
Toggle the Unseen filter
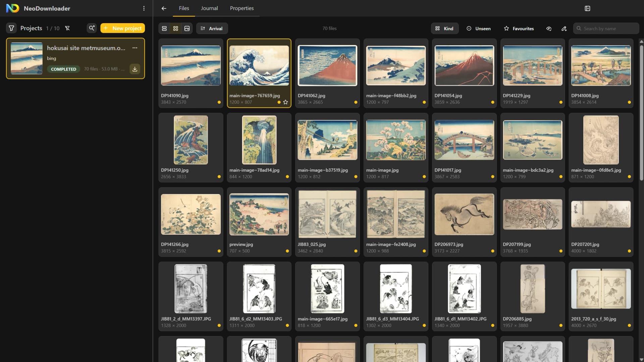pos(479,29)
